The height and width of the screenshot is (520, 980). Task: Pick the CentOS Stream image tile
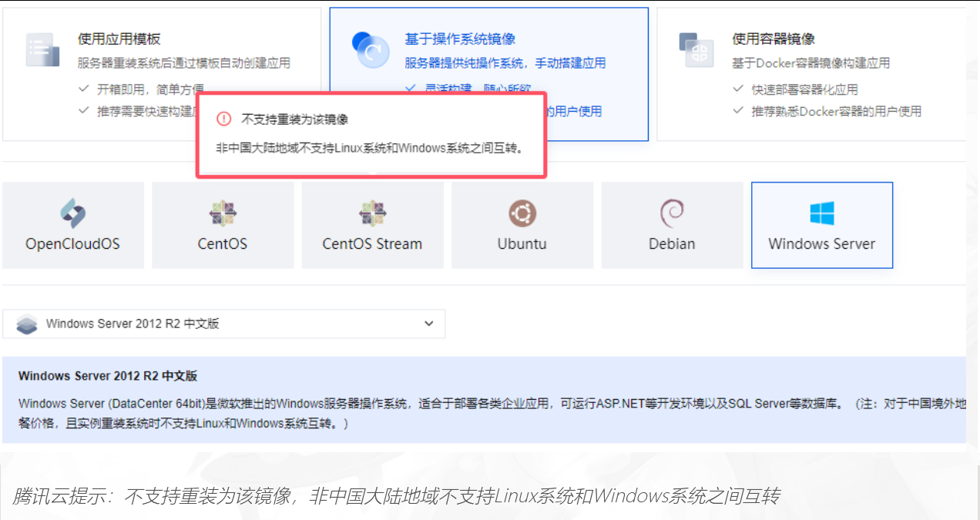point(372,225)
